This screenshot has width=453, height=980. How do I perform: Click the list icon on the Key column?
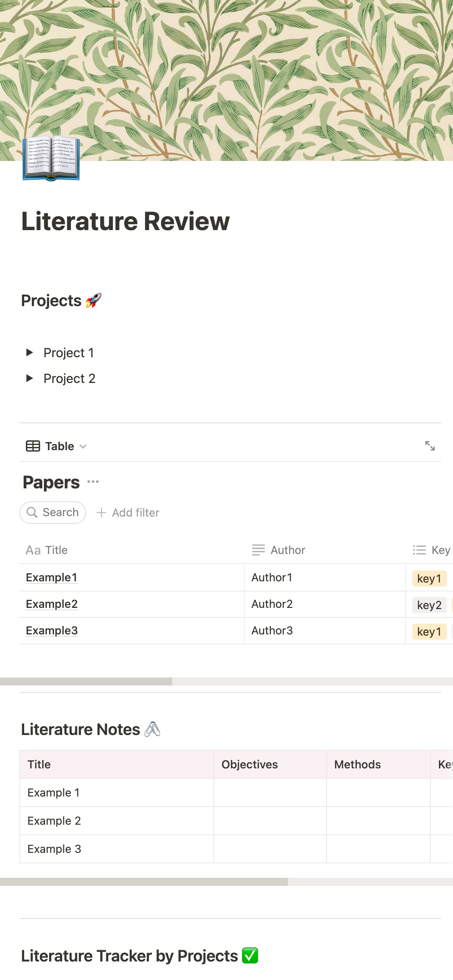419,550
